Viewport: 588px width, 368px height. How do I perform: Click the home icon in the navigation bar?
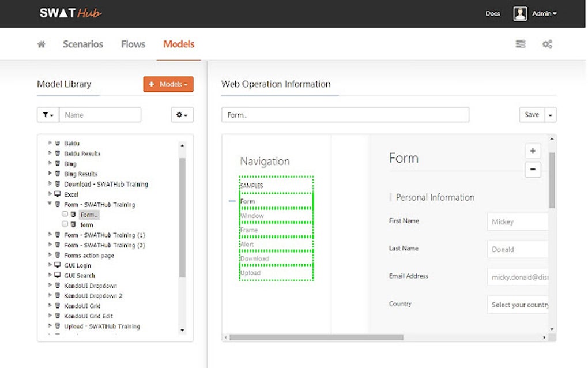pos(40,44)
